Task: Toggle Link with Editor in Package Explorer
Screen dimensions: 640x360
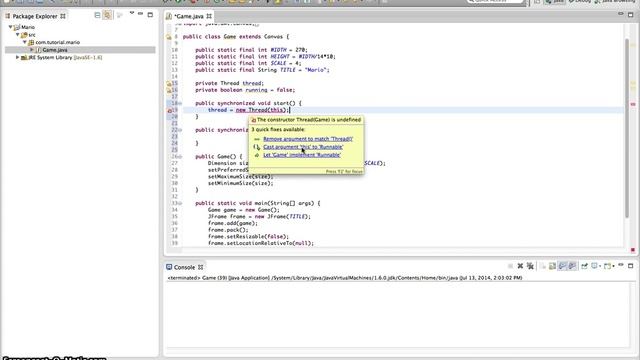Action: pos(107,15)
